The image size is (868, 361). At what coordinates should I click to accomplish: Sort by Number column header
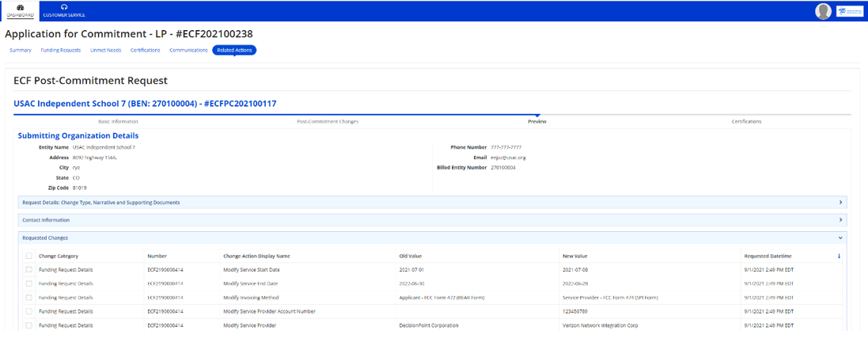(x=157, y=256)
